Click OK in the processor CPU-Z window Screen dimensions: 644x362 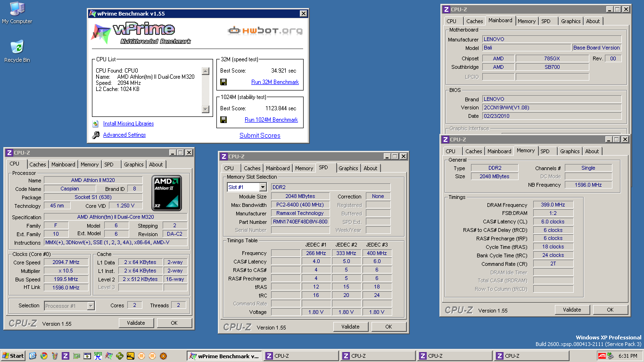click(x=174, y=323)
